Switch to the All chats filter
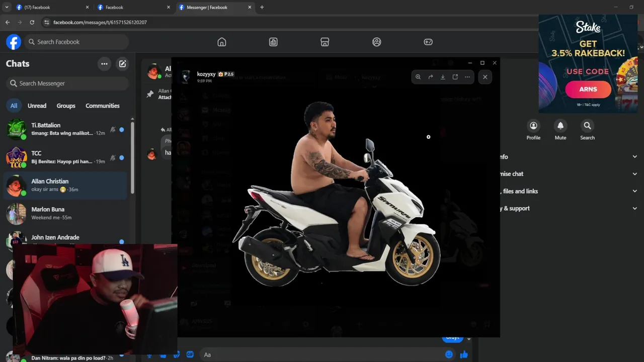Viewport: 644px width, 362px height. (14, 106)
